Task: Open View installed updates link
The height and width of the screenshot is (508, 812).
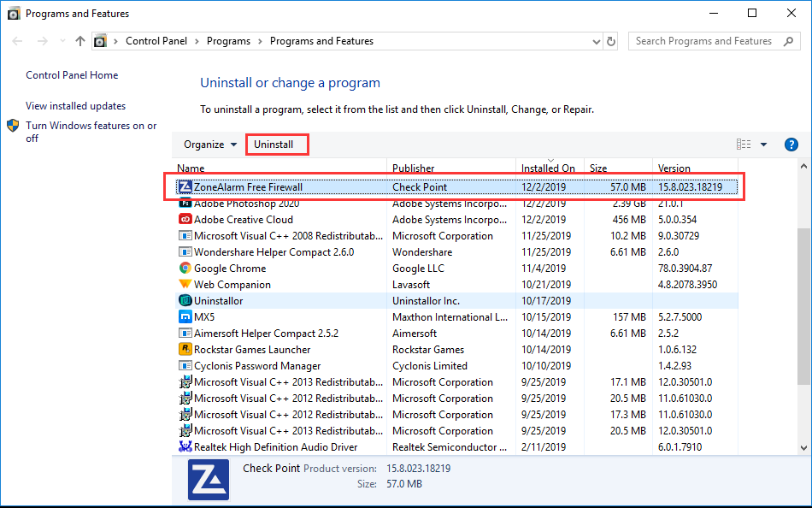Action: tap(75, 106)
